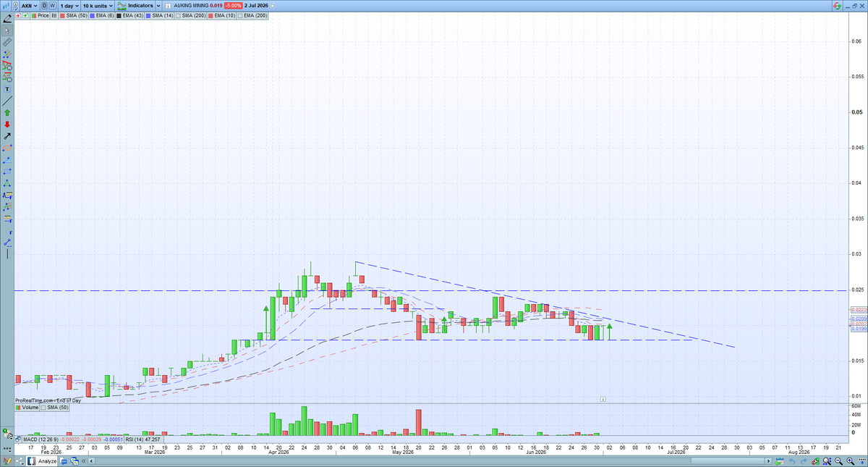
Task: Select the triangle drawing tool
Action: (7, 182)
